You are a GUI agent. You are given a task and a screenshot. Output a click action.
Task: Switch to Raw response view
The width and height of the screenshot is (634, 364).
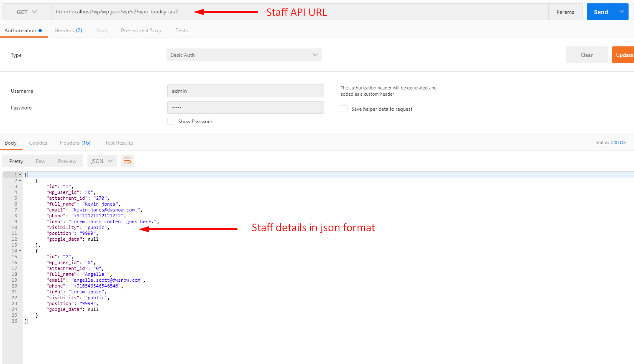(41, 161)
